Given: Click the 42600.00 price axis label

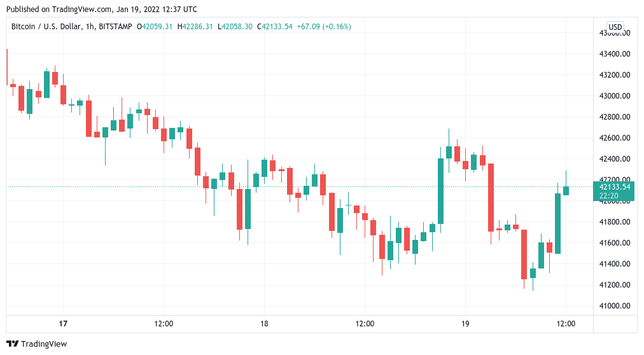Looking at the screenshot, I should click(x=615, y=138).
